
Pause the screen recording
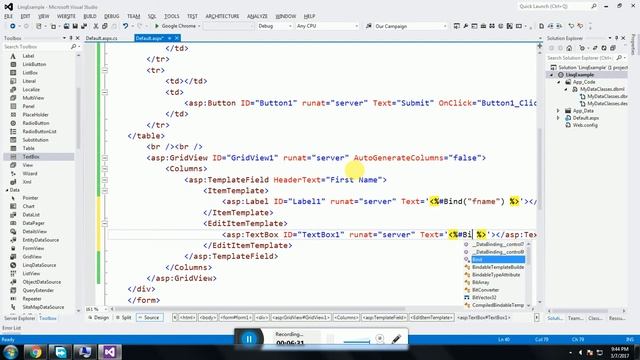[x=249, y=339]
